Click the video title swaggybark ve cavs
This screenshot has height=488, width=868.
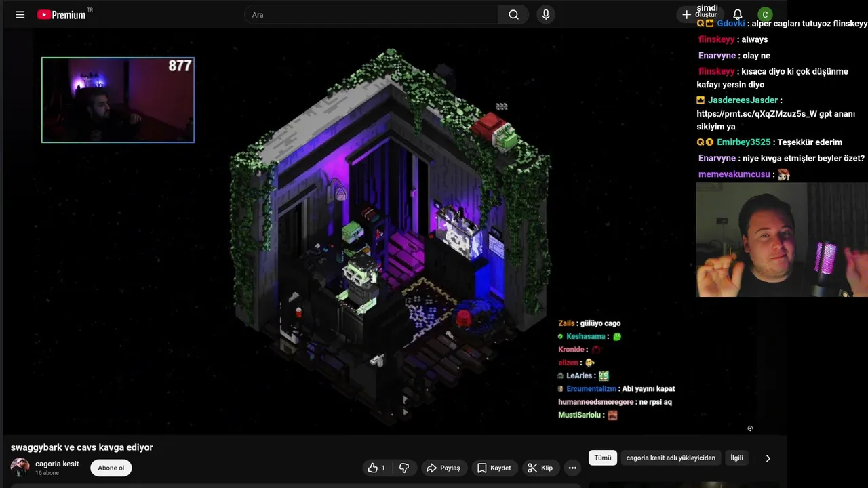click(81, 447)
